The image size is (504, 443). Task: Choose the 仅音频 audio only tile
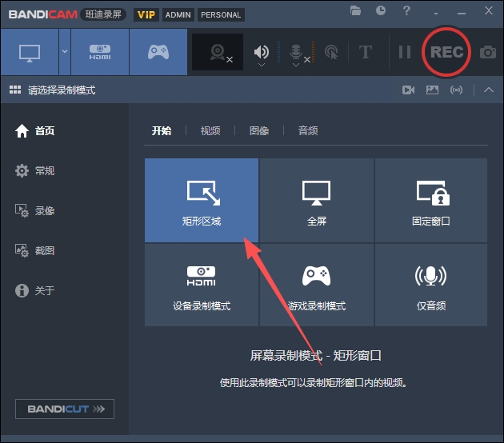(x=431, y=285)
